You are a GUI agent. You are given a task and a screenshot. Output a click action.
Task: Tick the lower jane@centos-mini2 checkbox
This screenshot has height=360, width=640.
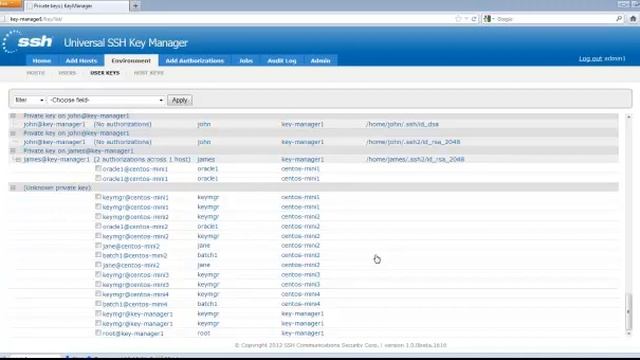tap(98, 264)
